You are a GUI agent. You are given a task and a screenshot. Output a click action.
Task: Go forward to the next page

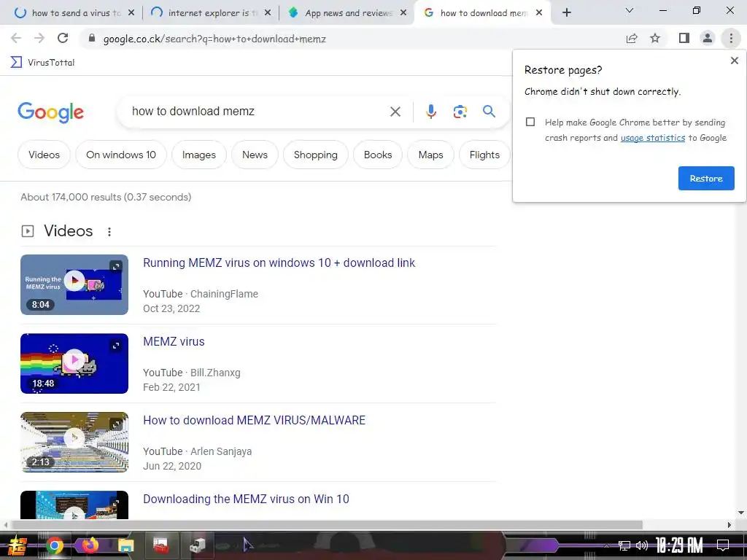(x=39, y=38)
